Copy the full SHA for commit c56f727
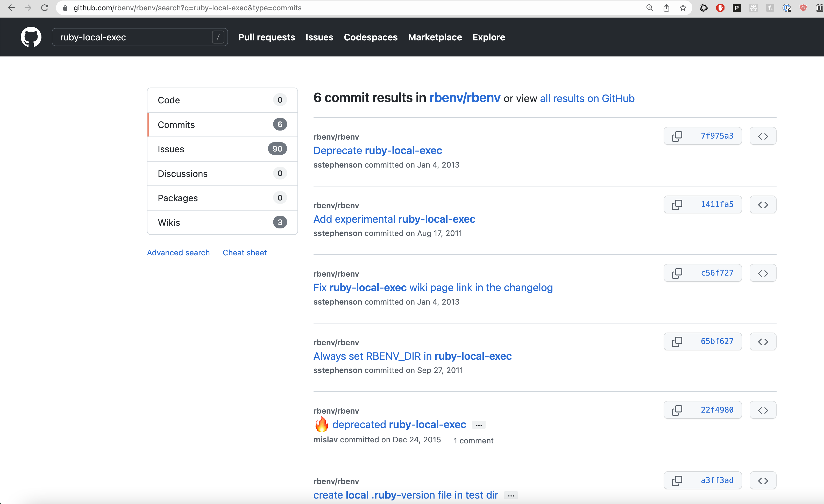 click(x=678, y=273)
